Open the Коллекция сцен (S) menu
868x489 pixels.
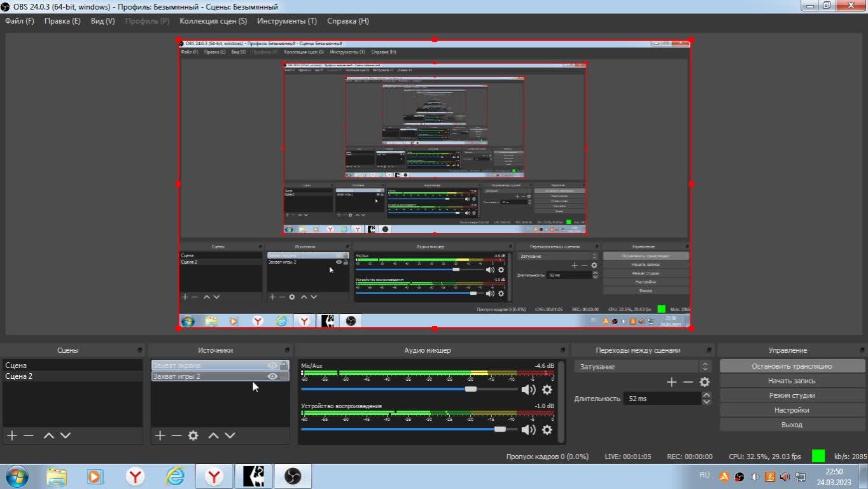(x=213, y=21)
